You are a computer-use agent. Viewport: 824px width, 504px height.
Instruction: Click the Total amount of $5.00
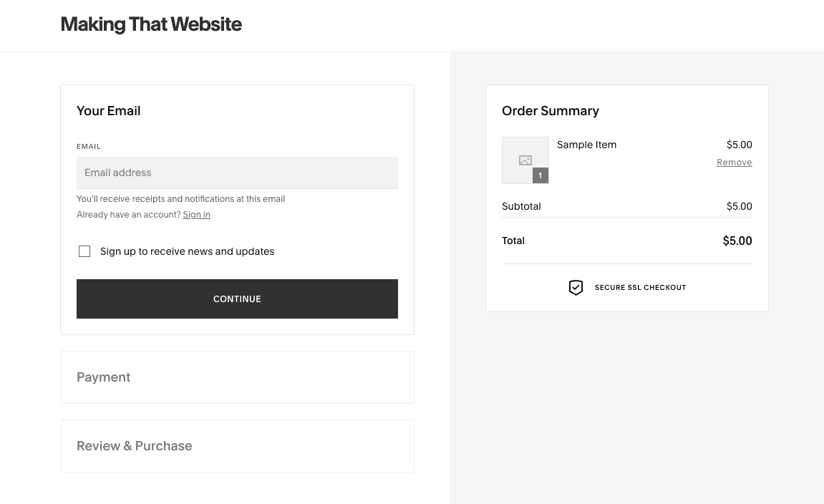(737, 241)
